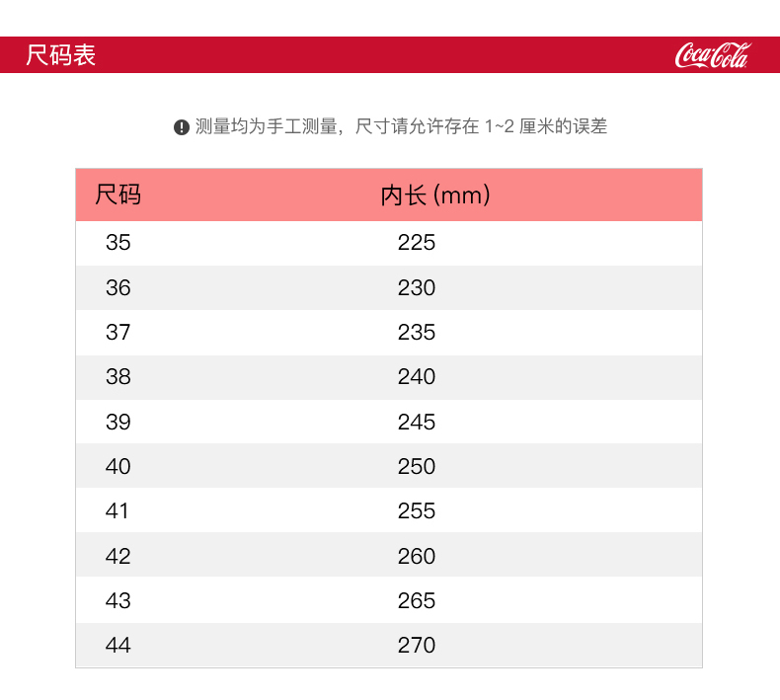Screen dimensions: 780x700
Task: Select size 42 row label
Action: tap(118, 557)
